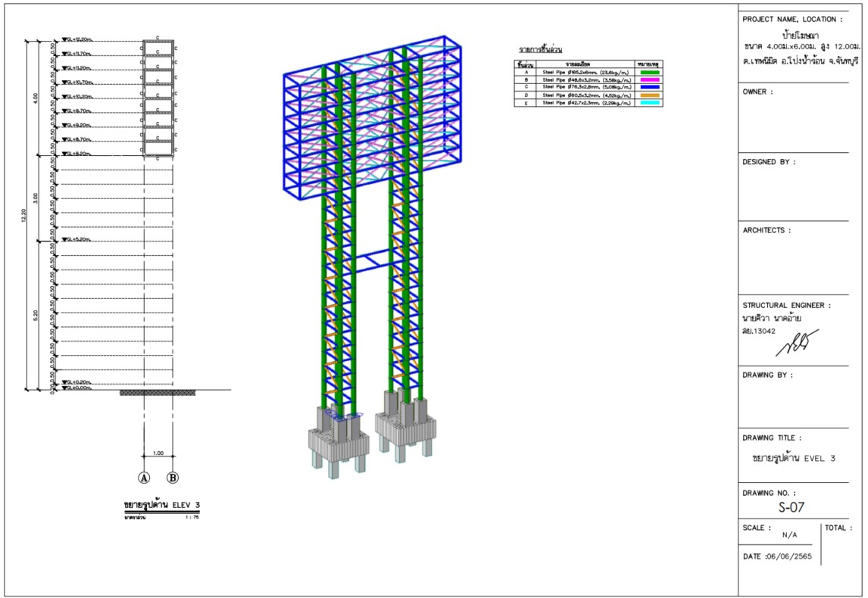Select grid bubble A below the elevation

point(144,478)
